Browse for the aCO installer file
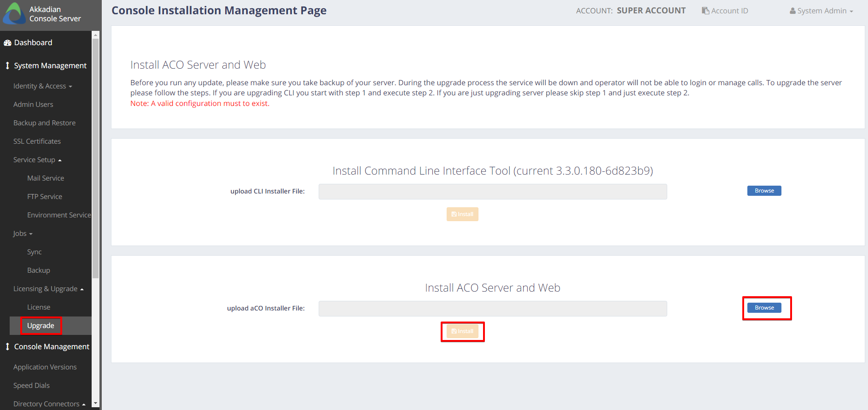868x410 pixels. [x=764, y=308]
